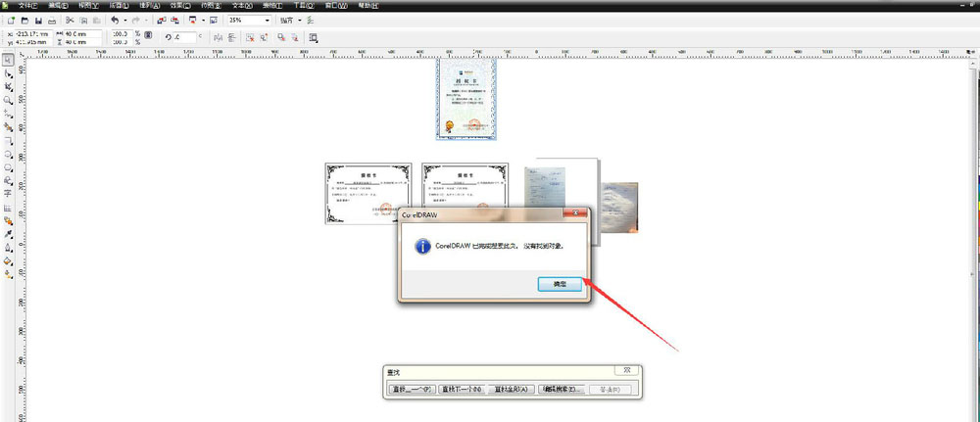Click the Cut scissors icon
Viewport: 980px width, 422px height.
tap(70, 20)
